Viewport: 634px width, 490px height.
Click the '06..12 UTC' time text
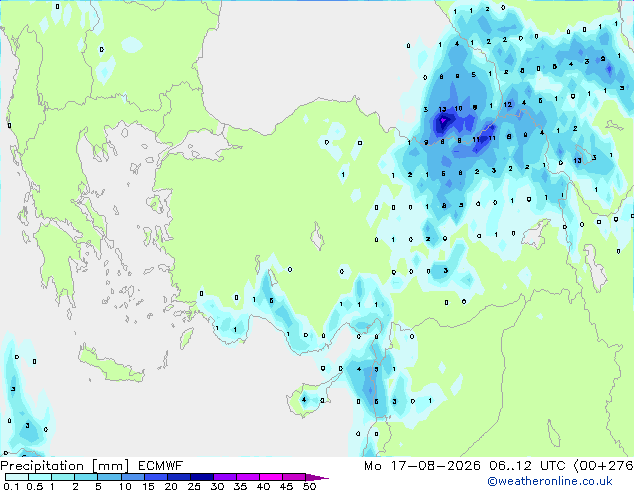[527, 466]
